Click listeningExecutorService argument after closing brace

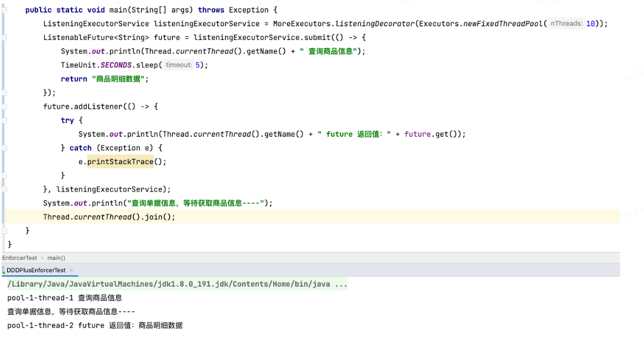pos(110,189)
